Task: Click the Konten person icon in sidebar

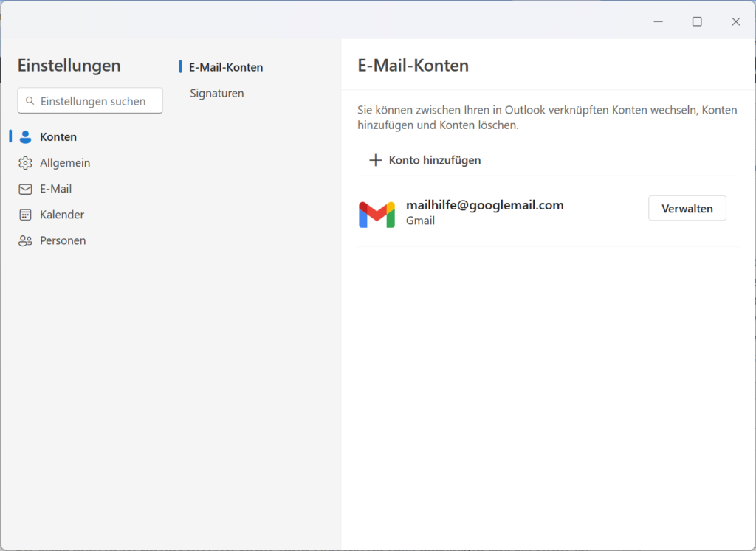Action: click(x=24, y=136)
